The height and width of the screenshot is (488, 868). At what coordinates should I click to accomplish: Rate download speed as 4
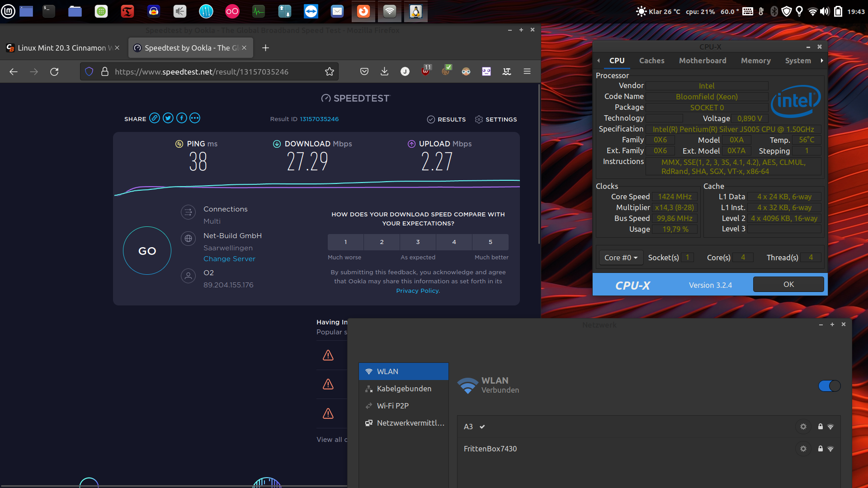point(454,242)
